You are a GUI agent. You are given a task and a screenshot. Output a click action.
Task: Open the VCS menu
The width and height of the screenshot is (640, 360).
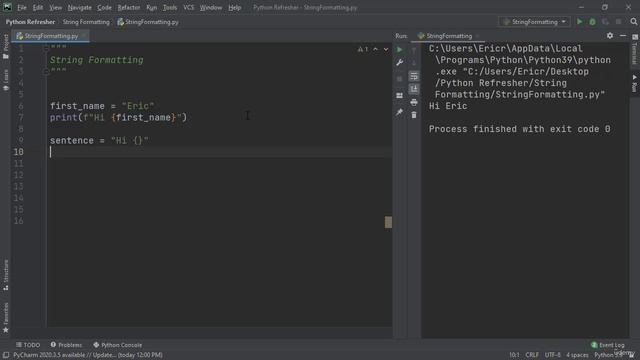(x=189, y=7)
